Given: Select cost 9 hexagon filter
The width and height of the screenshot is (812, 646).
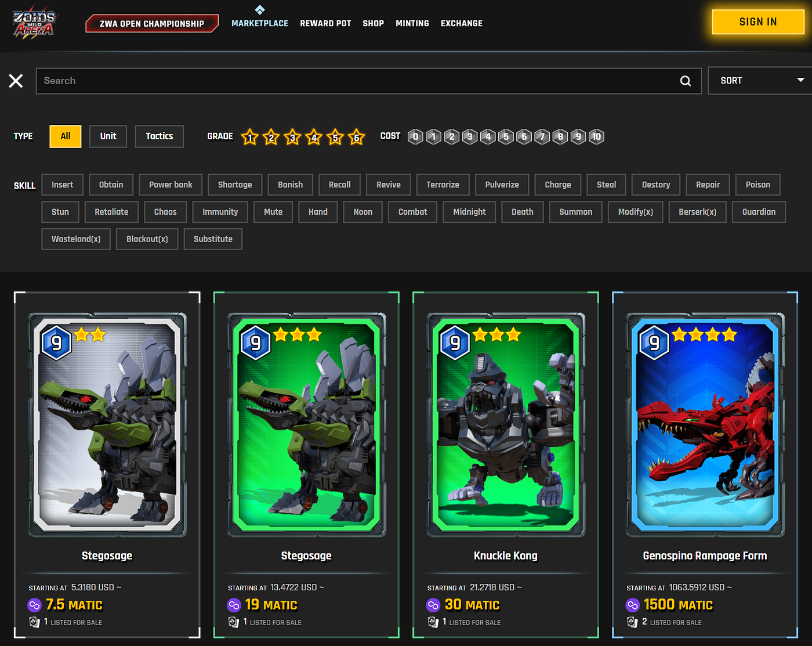Looking at the screenshot, I should click(x=578, y=136).
